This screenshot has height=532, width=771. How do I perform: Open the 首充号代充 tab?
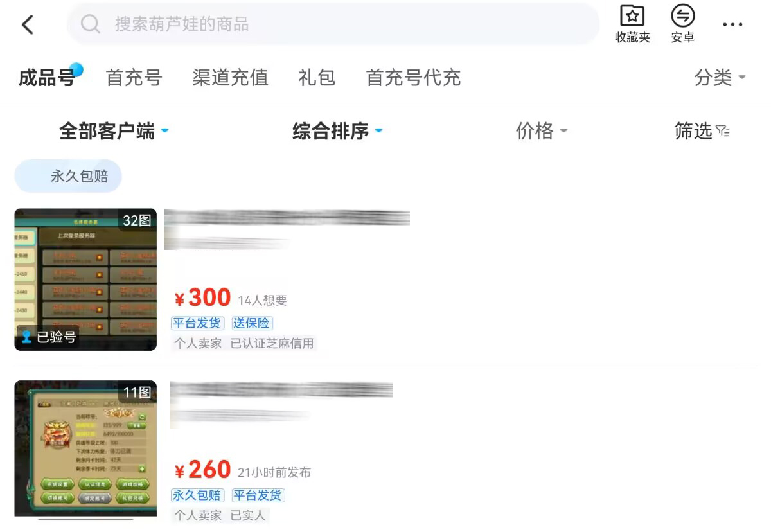tap(413, 78)
